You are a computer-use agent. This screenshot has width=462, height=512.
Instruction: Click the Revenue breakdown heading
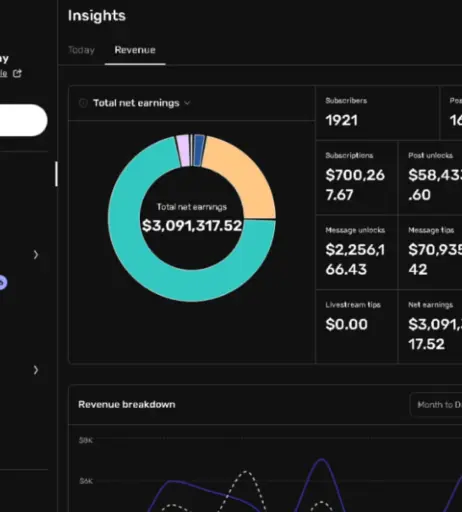click(x=127, y=404)
